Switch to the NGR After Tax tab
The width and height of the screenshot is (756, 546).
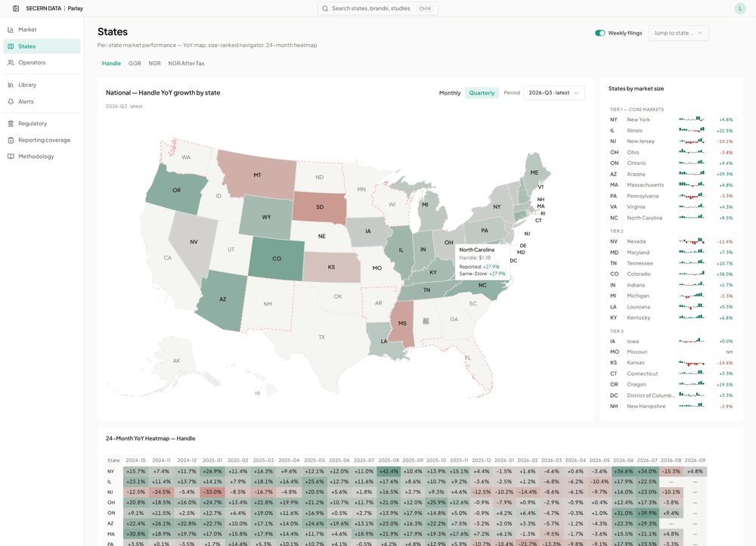click(x=186, y=64)
